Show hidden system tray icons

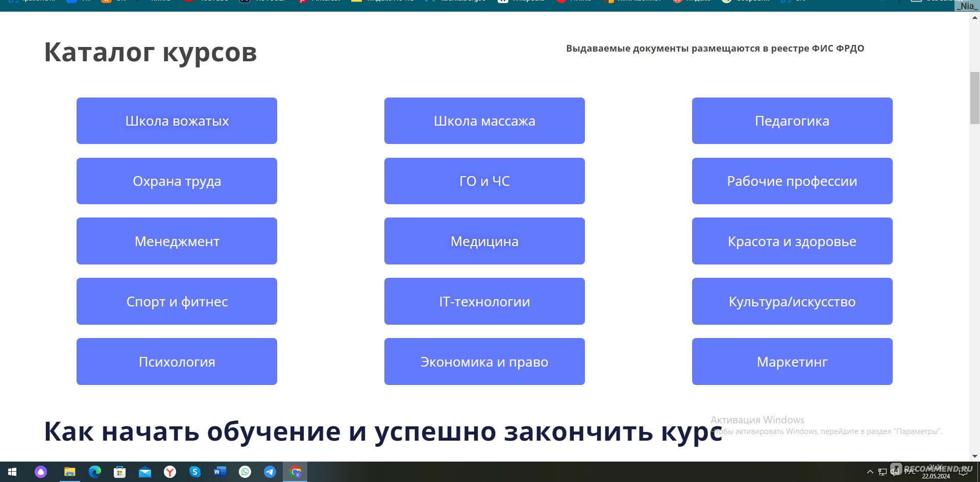[870, 472]
